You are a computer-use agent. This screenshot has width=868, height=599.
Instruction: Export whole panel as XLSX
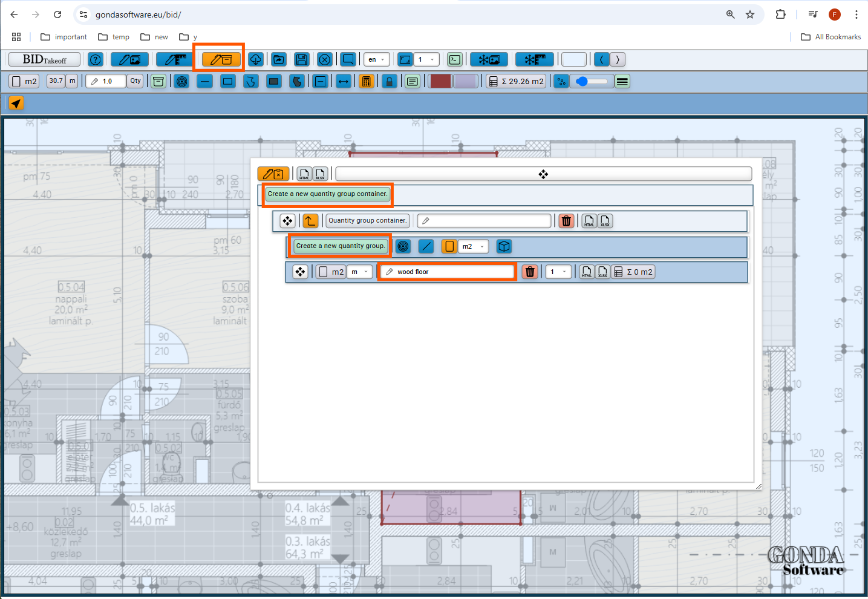pyautogui.click(x=320, y=174)
